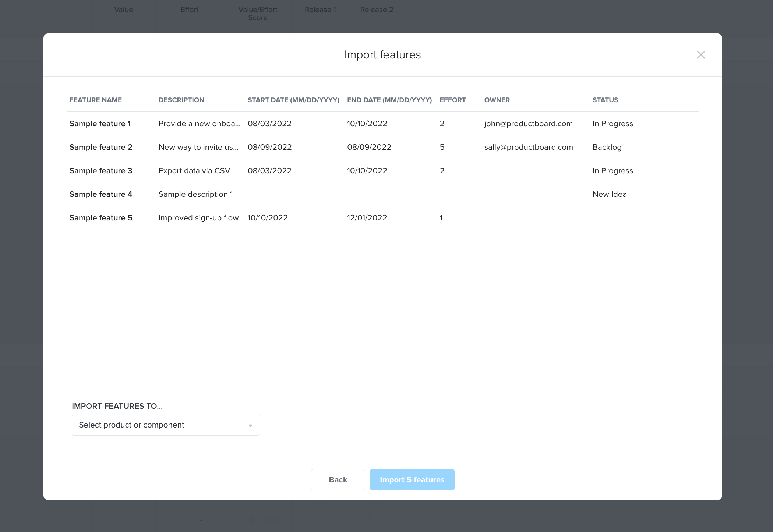Click effort value 5 for Sample feature 2
Screen dimensions: 773x532
pyautogui.click(x=442, y=147)
